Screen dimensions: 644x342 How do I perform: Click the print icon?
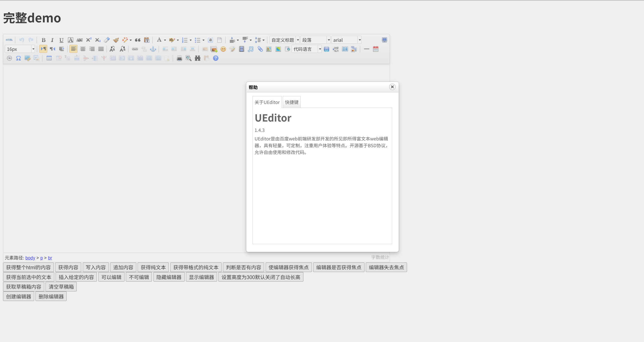point(179,58)
